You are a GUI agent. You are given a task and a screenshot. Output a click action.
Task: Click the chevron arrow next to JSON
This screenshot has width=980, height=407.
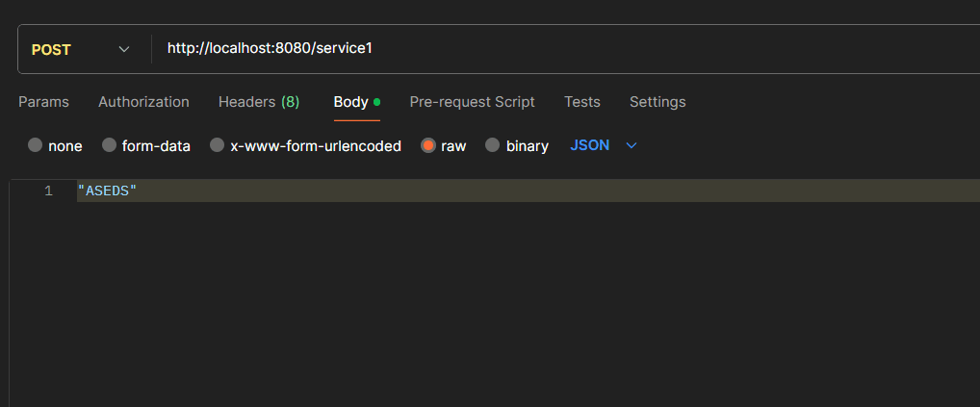click(x=632, y=145)
